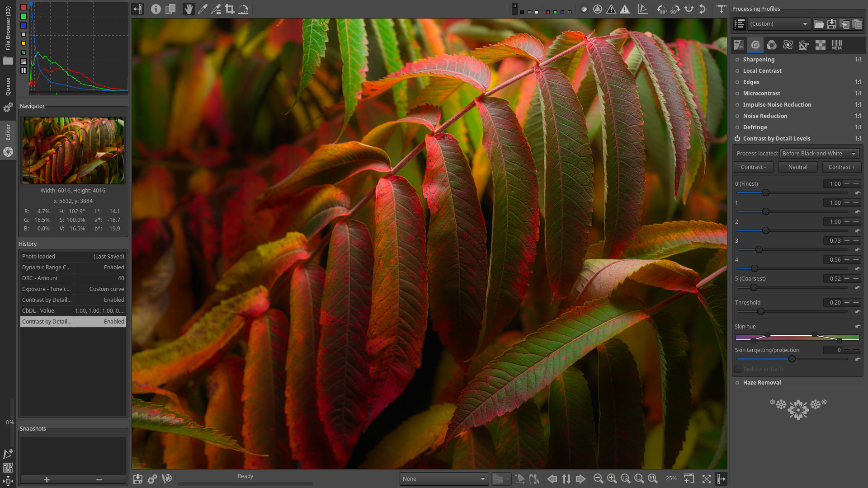This screenshot has height=488, width=868.
Task: Open the Straighten / fine rotation tool
Action: tap(243, 9)
